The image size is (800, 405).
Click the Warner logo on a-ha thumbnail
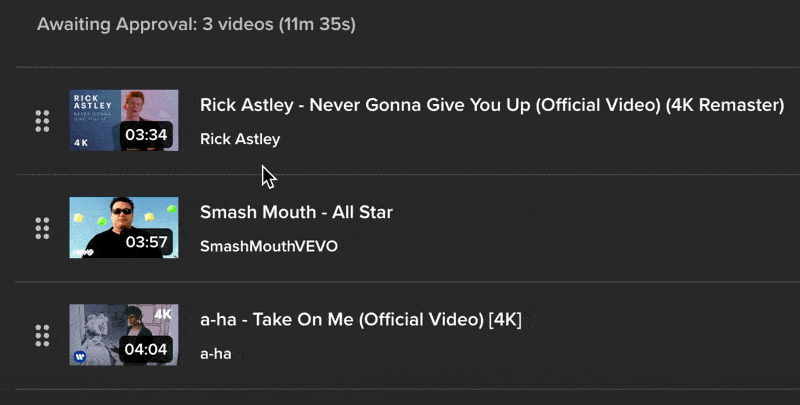tap(80, 355)
